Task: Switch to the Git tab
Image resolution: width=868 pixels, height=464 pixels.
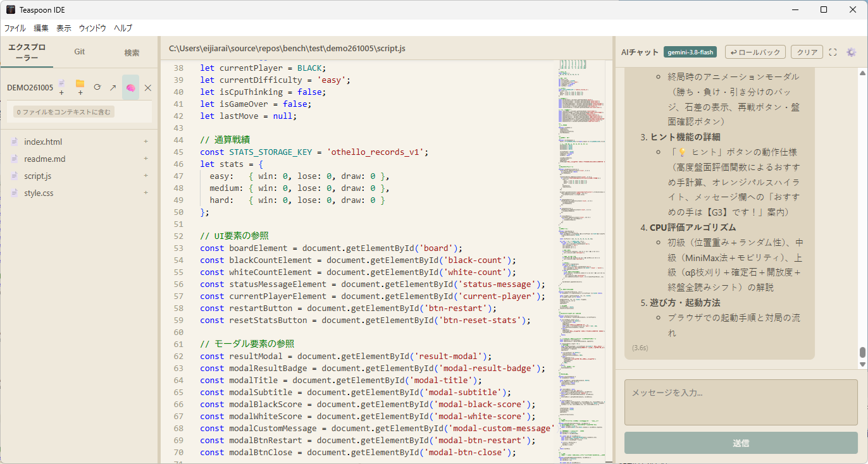Action: 80,52
